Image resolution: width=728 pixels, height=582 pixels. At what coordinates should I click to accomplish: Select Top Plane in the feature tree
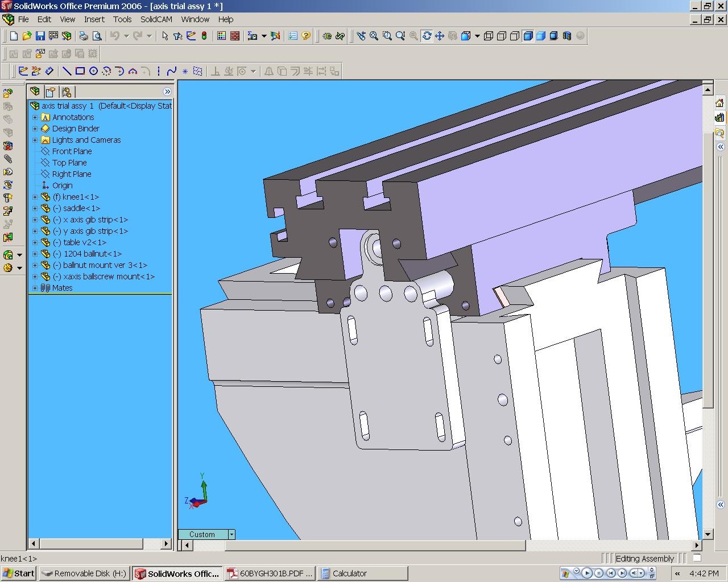point(69,163)
